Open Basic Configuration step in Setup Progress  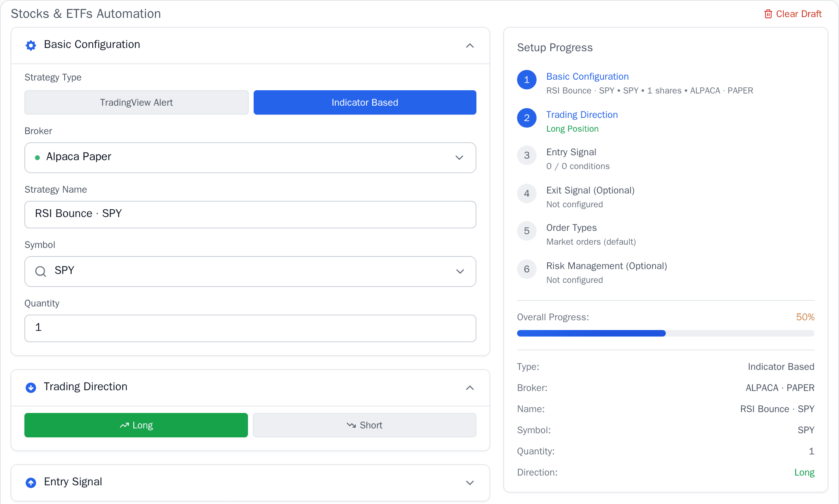pyautogui.click(x=587, y=76)
